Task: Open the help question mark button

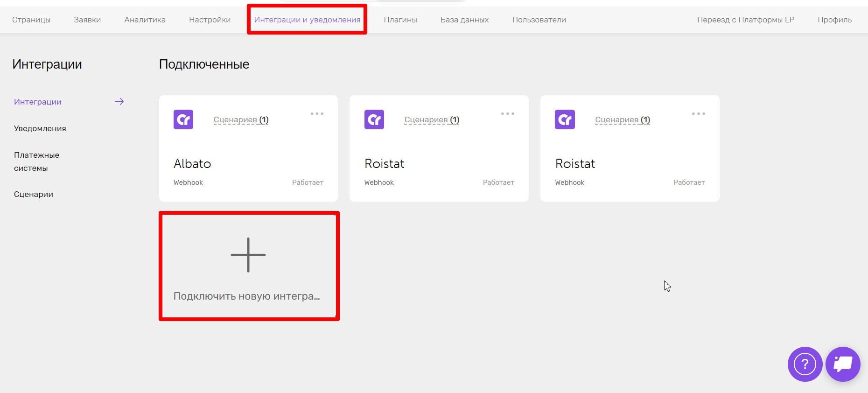Action: (x=805, y=364)
